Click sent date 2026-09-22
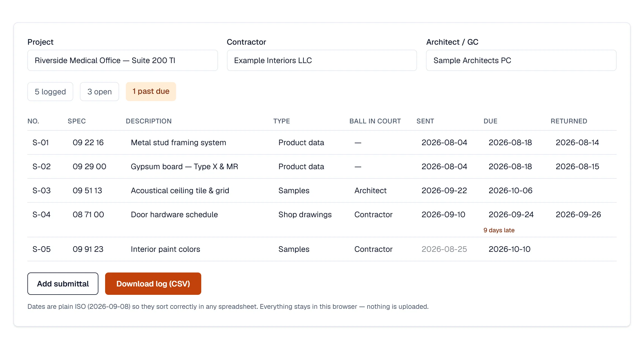Viewport: 644px width, 349px height. click(444, 190)
